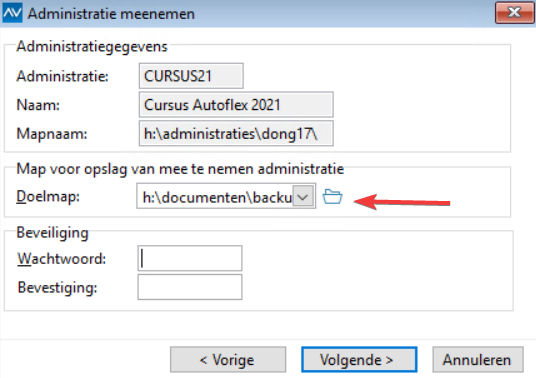Expand the Doelmap dropdown arrow
This screenshot has width=536, height=378.
pos(303,196)
